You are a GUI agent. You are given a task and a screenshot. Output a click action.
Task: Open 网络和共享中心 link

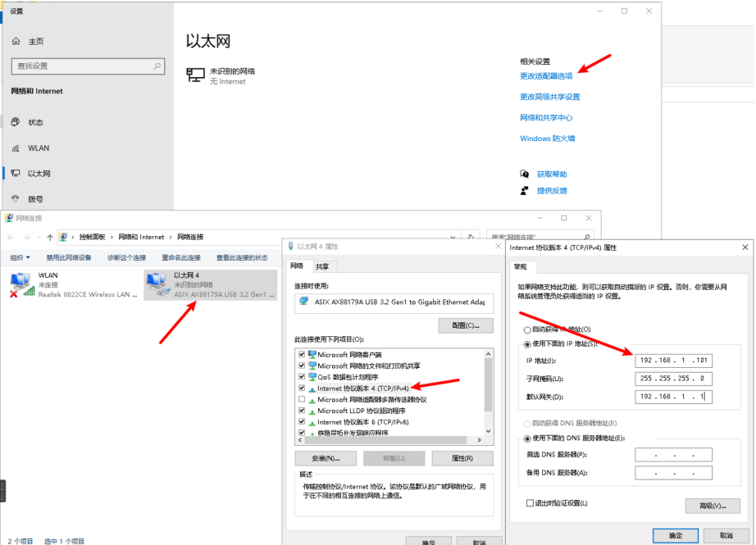point(546,117)
